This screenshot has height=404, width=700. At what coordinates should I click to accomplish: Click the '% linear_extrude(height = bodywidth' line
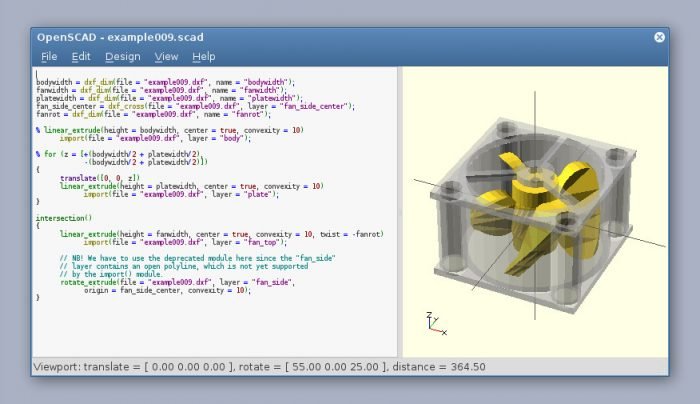pos(170,130)
